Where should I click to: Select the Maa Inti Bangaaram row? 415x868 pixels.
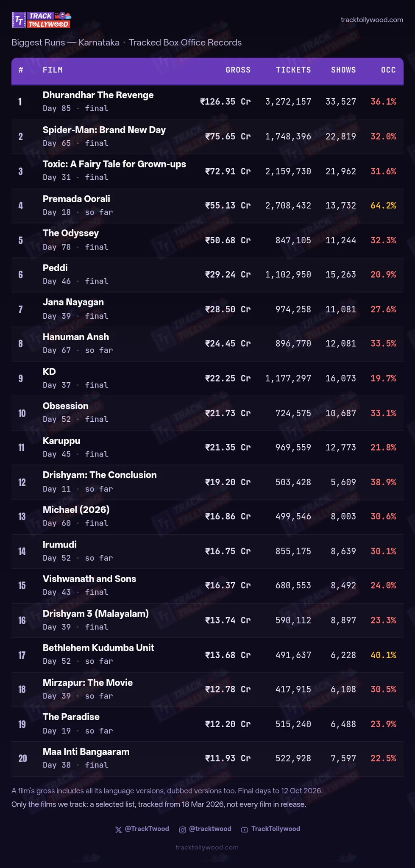tap(207, 759)
